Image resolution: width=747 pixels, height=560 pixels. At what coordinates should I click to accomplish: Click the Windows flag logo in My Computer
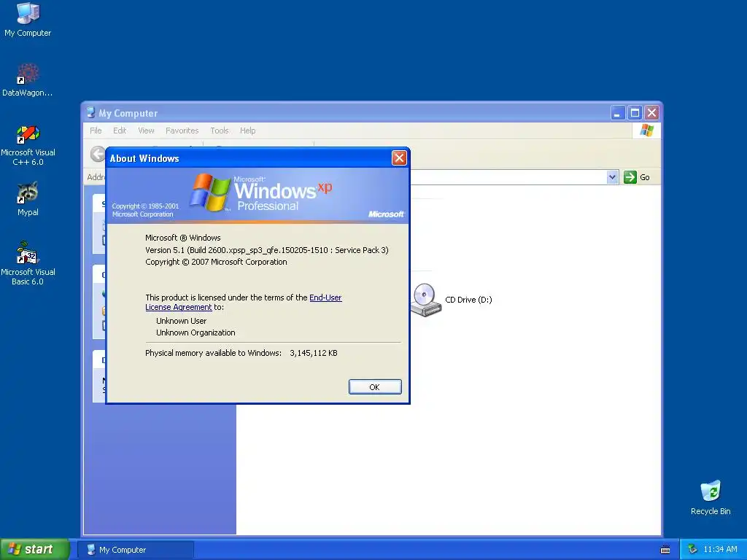point(646,130)
